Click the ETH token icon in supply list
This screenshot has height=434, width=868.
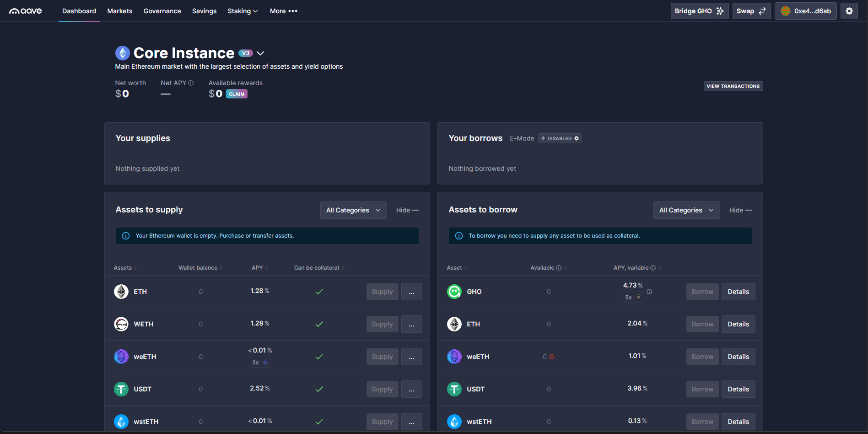(121, 292)
